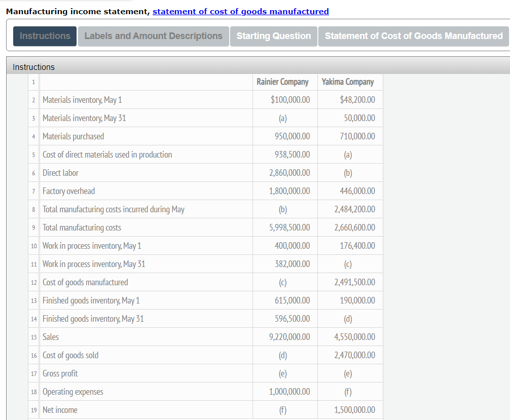The width and height of the screenshot is (510, 420).
Task: Click Rainier's (a) cell for Materials inventory May 31
Action: 285,118
